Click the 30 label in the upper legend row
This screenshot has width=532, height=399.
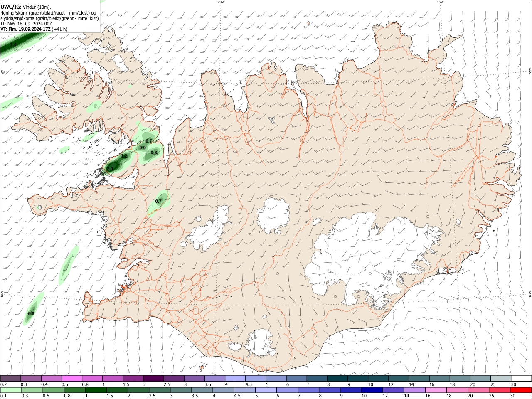[x=513, y=384]
